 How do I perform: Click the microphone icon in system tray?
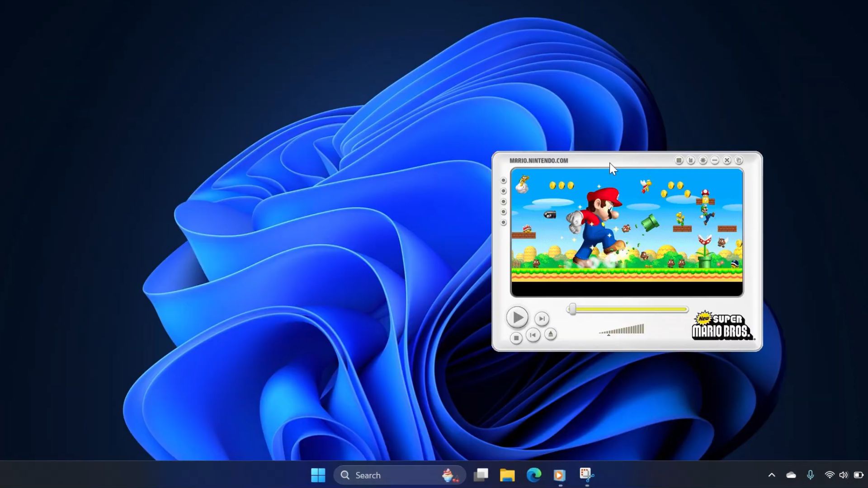pos(811,475)
